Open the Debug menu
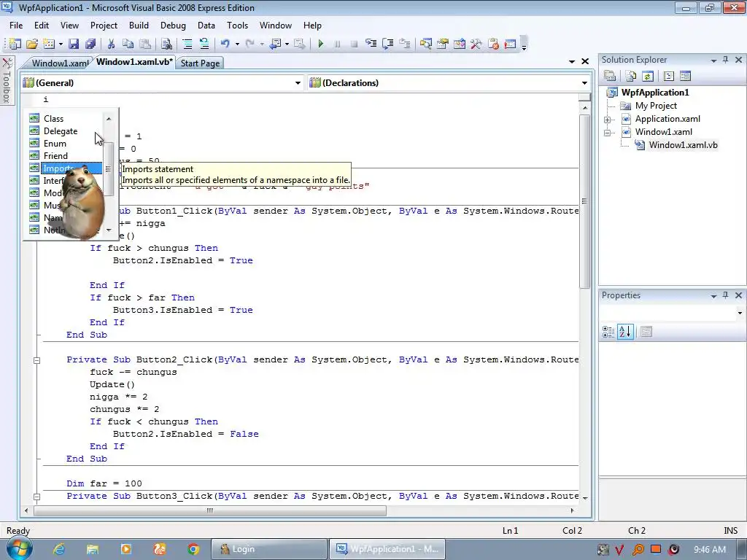The image size is (747, 560). tap(173, 26)
